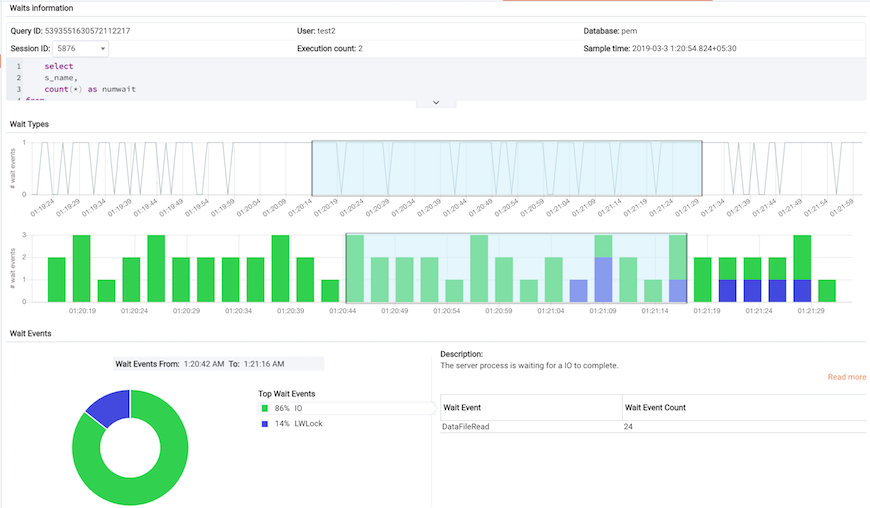The image size is (870, 508).
Task: Click the bar chart's shaded time-range selection
Action: tap(516, 268)
